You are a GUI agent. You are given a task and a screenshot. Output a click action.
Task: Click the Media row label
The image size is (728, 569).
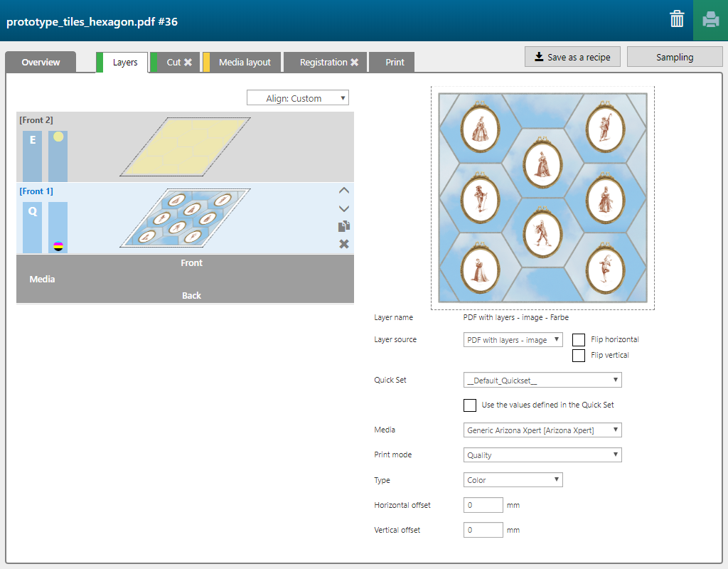point(42,279)
